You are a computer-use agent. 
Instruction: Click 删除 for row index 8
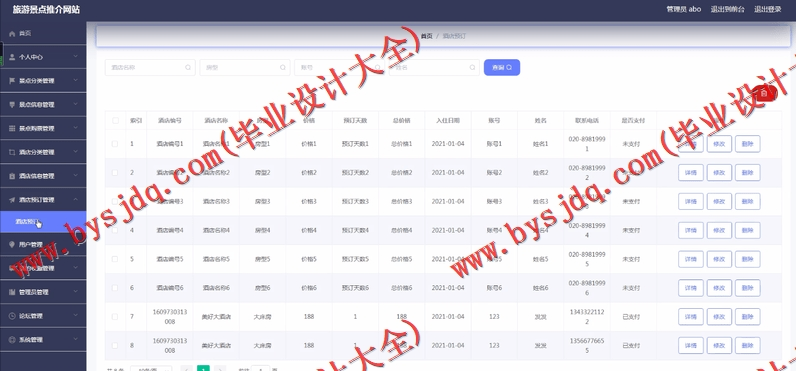click(747, 346)
